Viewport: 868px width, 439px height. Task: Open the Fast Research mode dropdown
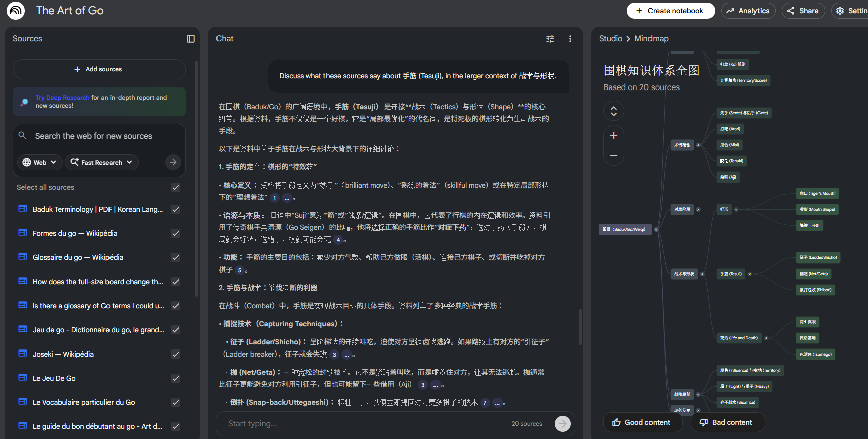pyautogui.click(x=101, y=162)
